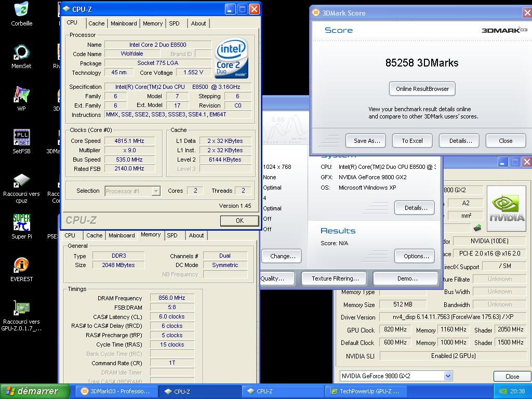
Task: Launch the MemSet desktop shortcut
Action: point(21,52)
